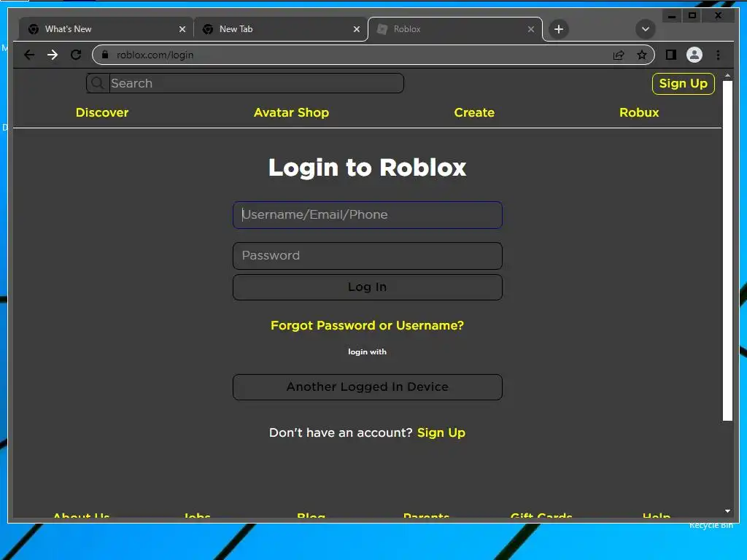Image resolution: width=747 pixels, height=560 pixels.
Task: Click the Sign Up button in header
Action: (683, 84)
